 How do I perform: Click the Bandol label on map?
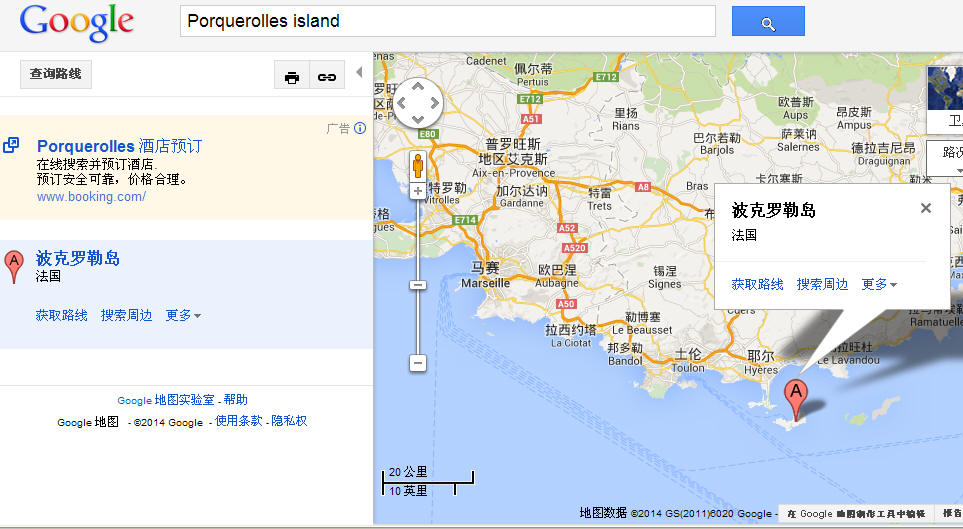pos(625,361)
